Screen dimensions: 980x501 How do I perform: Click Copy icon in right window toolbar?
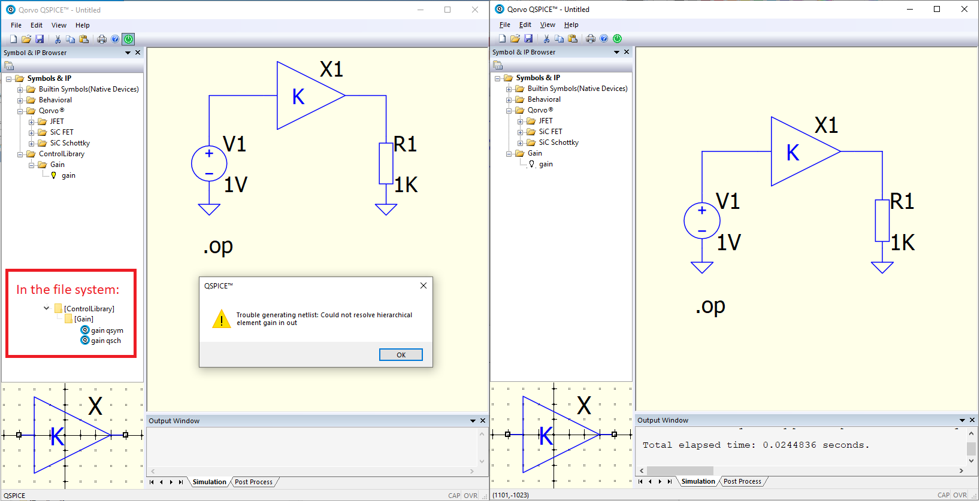(559, 38)
